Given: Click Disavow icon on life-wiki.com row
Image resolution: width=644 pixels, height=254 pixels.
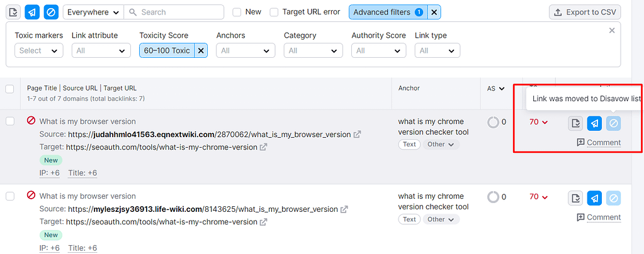Looking at the screenshot, I should pyautogui.click(x=613, y=198).
